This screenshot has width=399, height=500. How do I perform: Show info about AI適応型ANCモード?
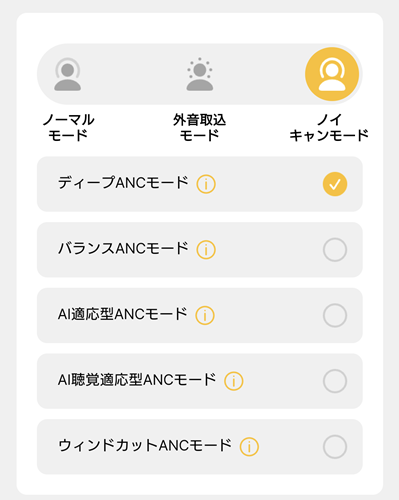point(205,315)
